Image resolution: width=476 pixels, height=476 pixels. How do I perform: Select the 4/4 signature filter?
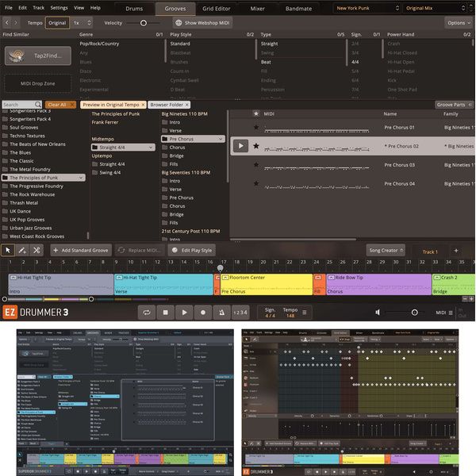[x=355, y=62]
